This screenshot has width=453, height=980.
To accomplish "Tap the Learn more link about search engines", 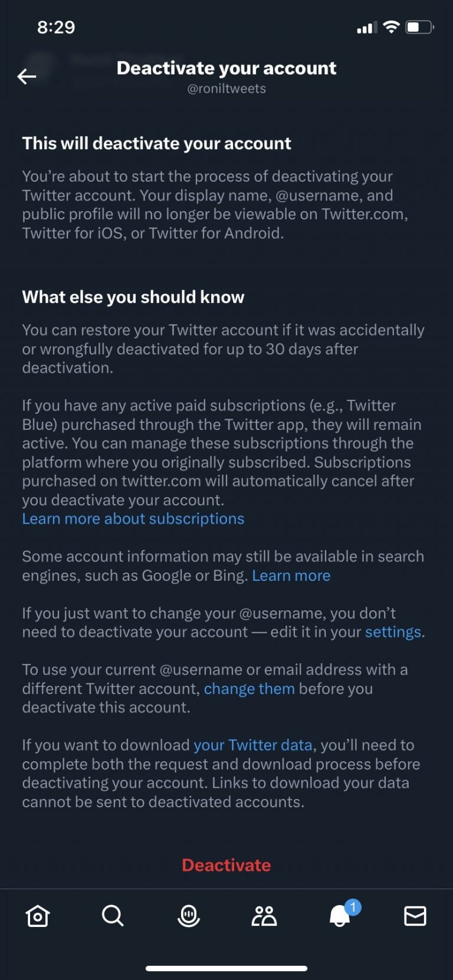I will [291, 575].
